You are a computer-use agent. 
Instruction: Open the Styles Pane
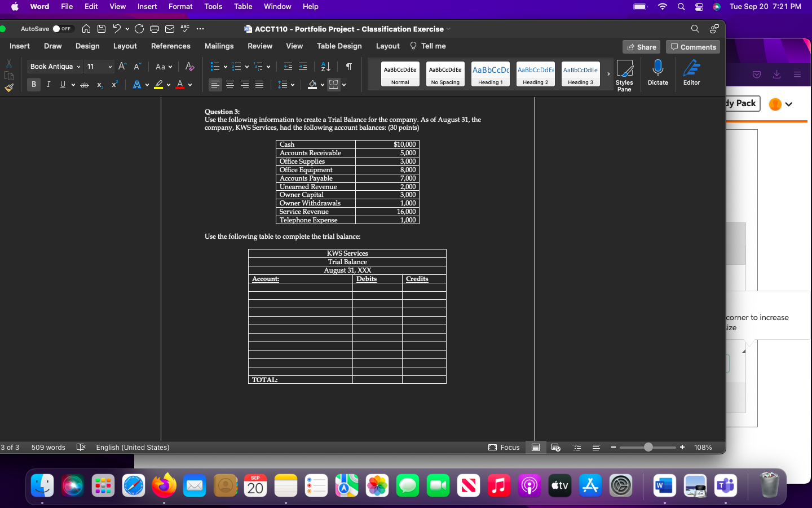pyautogui.click(x=624, y=75)
